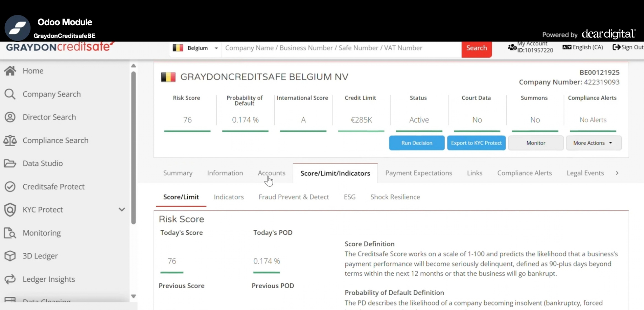
Task: Open the Legal Events tab
Action: tap(585, 173)
